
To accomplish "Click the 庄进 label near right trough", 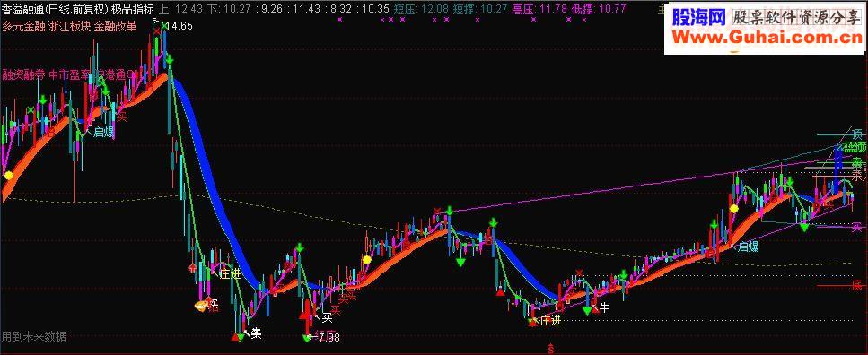I will pos(550,321).
